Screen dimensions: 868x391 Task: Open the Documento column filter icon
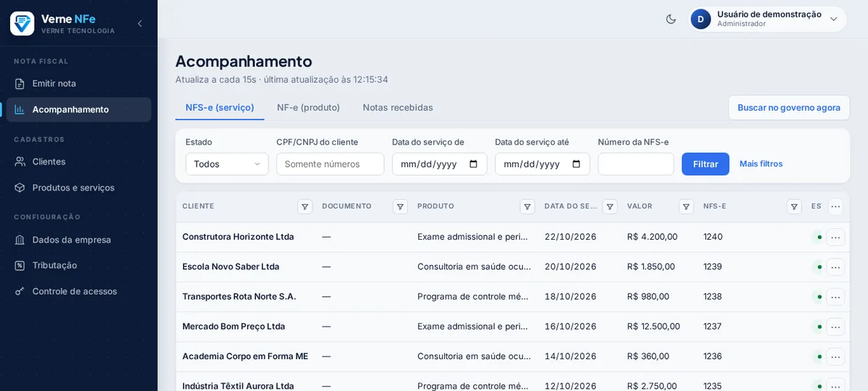coord(400,206)
